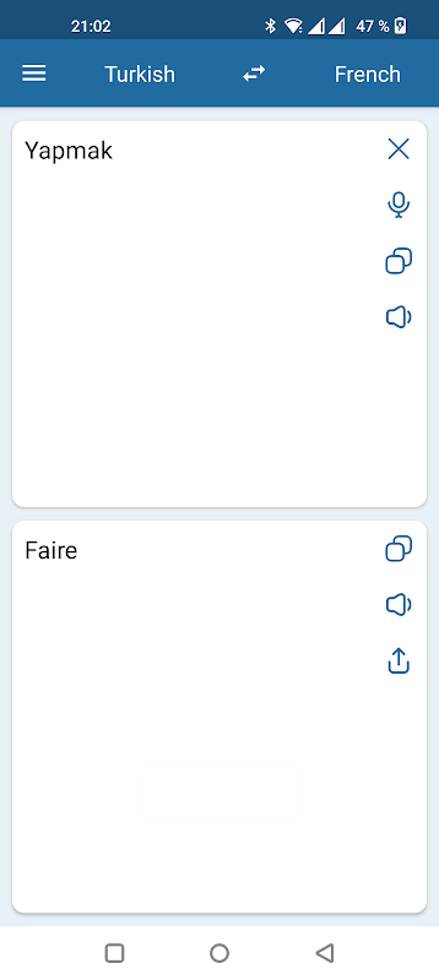Open the French target language selector

click(x=367, y=74)
